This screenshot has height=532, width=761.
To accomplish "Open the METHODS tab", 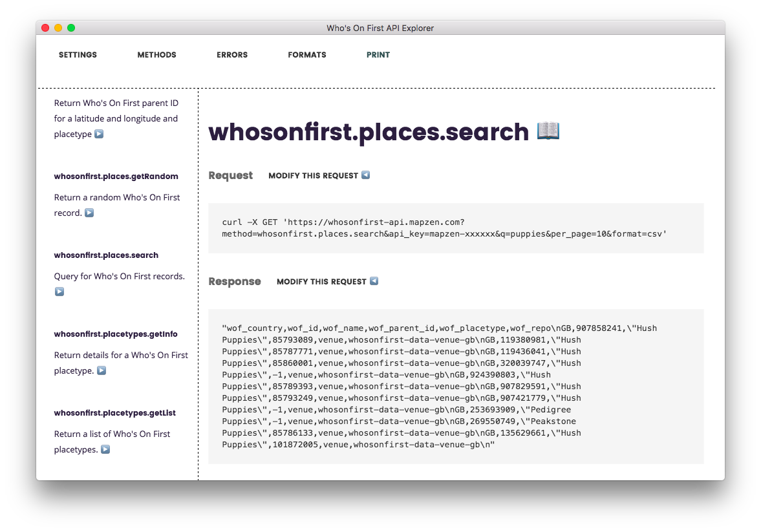I will pos(156,55).
